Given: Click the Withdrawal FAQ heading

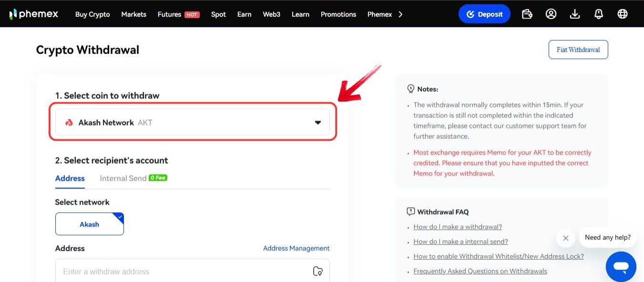Looking at the screenshot, I should (443, 212).
